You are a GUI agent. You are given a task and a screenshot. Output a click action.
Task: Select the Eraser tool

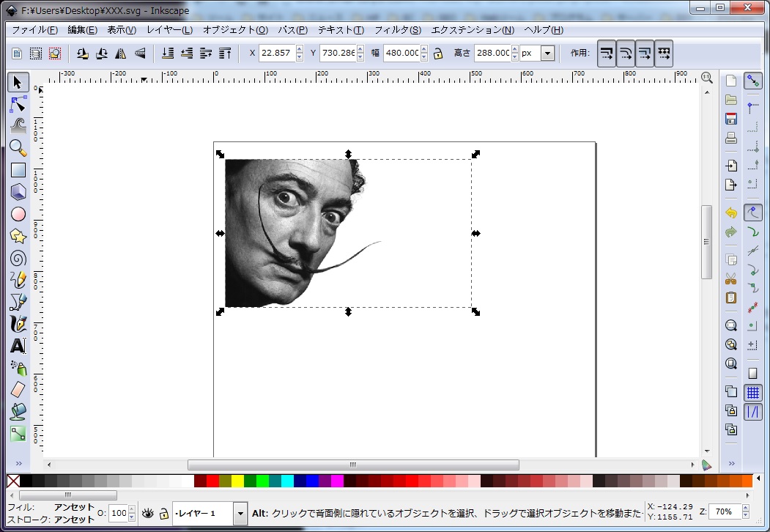click(x=18, y=390)
